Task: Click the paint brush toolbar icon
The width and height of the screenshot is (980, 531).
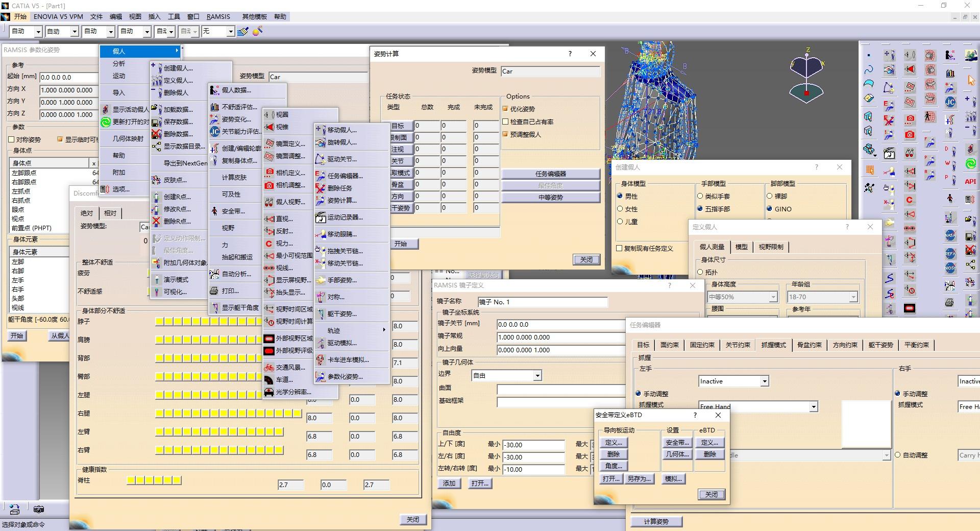Action: click(243, 32)
